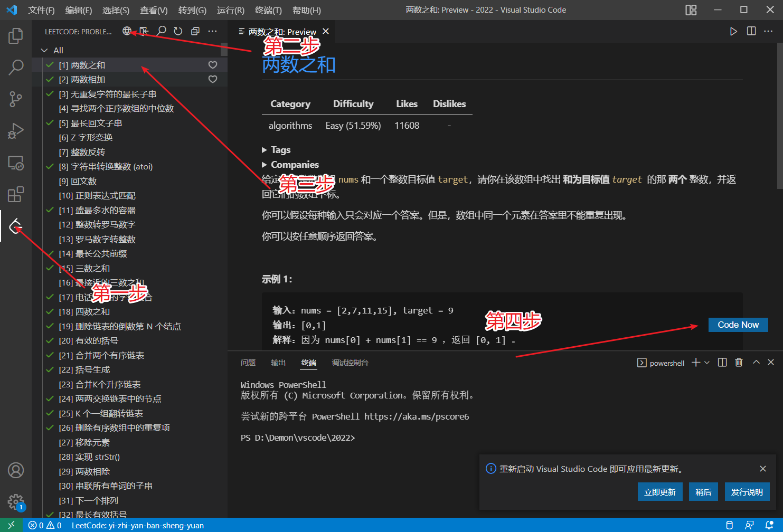Open the 帮助(H) menu
This screenshot has width=783, height=532.
click(306, 10)
